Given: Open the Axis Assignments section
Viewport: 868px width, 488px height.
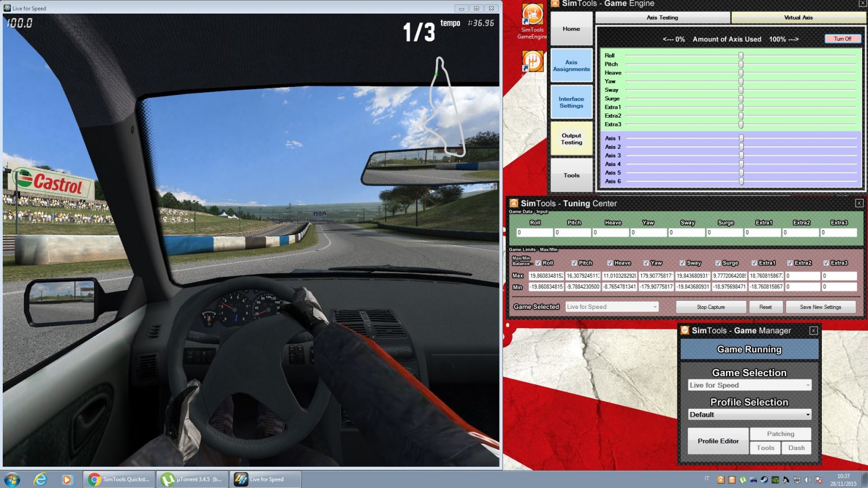Looking at the screenshot, I should click(571, 66).
